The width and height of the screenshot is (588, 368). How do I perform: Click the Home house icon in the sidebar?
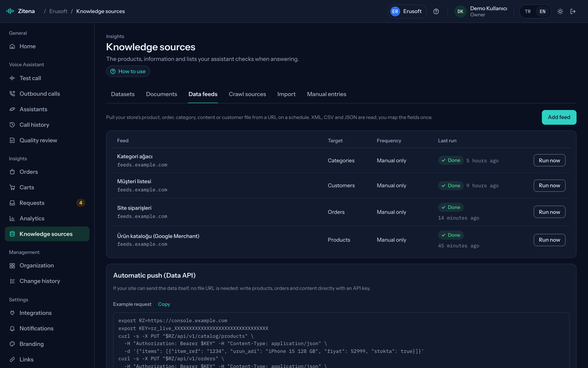[x=12, y=46]
